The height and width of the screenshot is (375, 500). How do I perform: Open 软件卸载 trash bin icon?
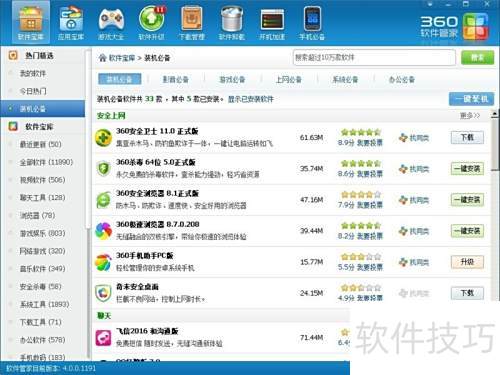[x=232, y=22]
